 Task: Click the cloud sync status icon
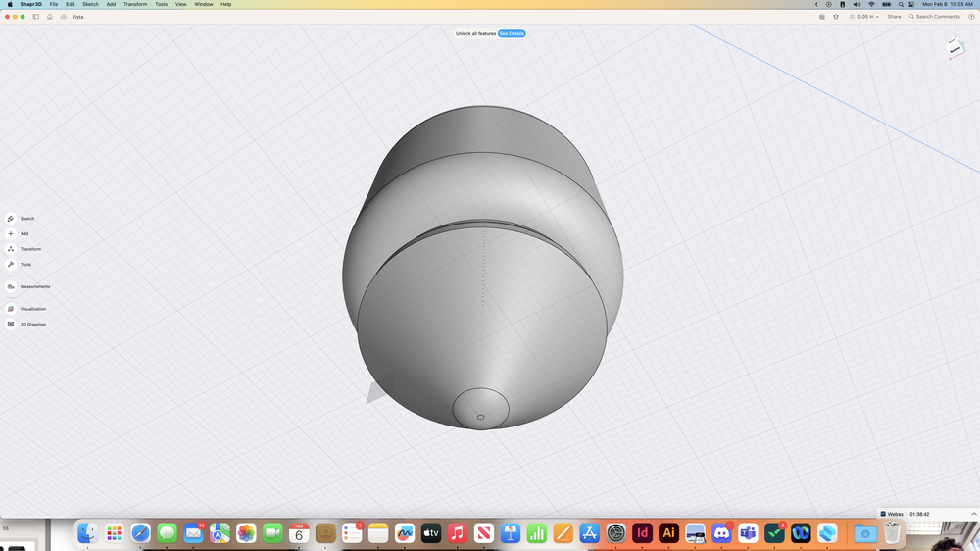(64, 17)
